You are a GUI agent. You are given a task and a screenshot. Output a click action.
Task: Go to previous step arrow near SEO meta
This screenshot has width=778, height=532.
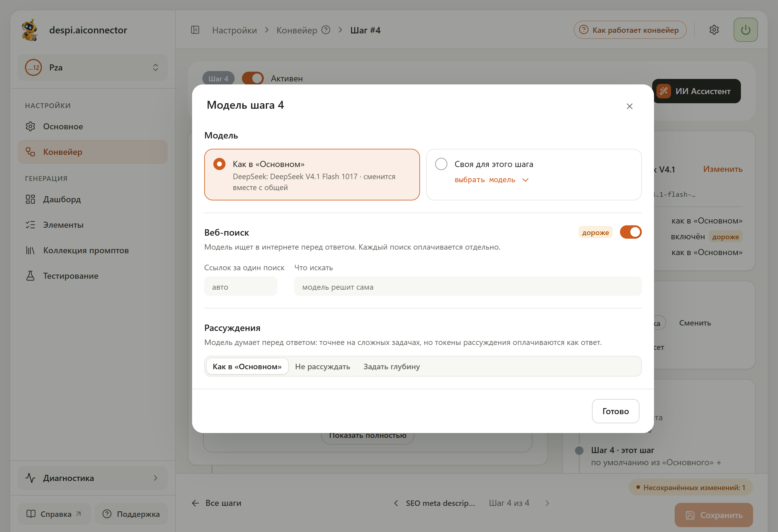[x=396, y=503]
